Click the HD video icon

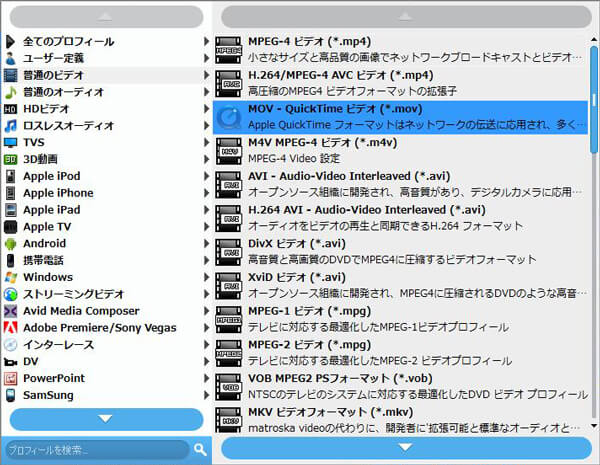coord(10,109)
